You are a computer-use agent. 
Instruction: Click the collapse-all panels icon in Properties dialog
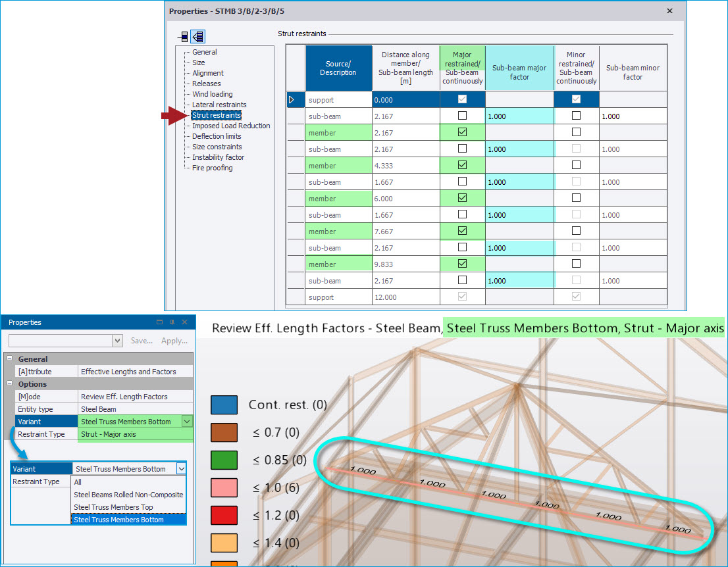click(x=183, y=37)
